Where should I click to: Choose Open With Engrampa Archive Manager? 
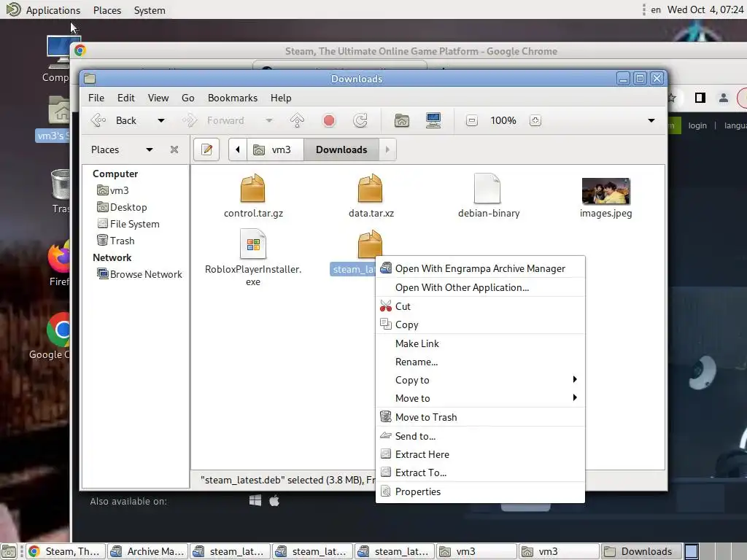[x=480, y=268]
